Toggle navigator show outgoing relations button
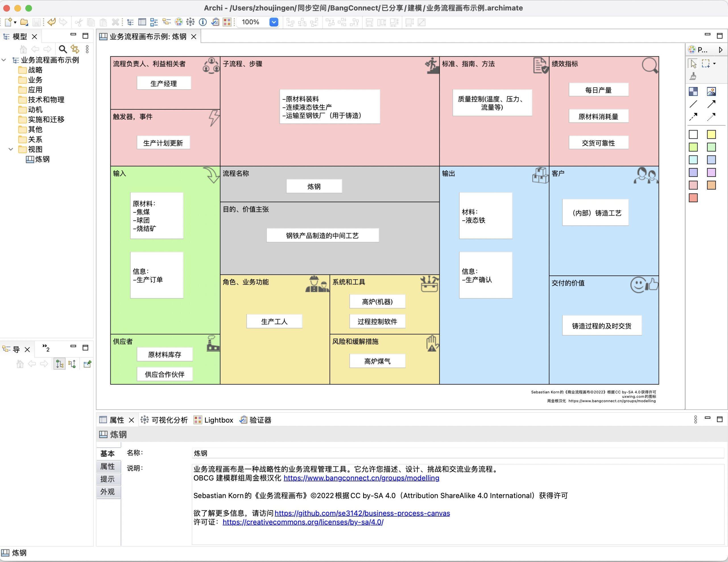The width and height of the screenshot is (728, 562). click(72, 364)
